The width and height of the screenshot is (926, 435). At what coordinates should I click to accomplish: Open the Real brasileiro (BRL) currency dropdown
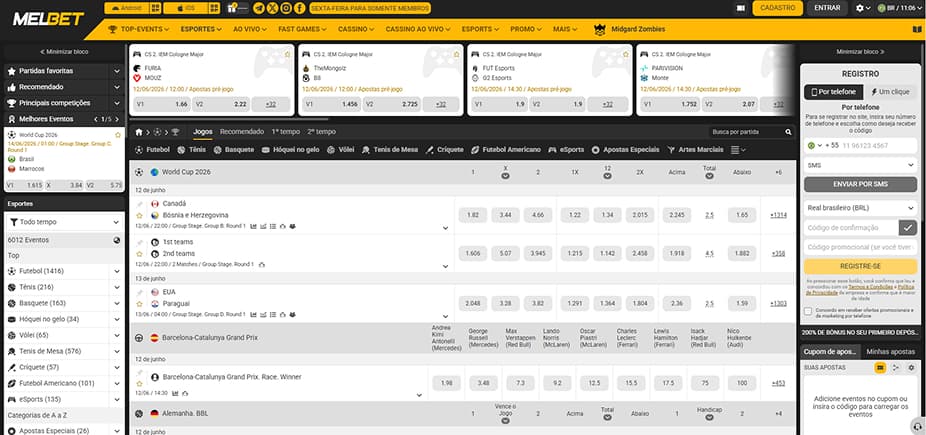(860, 208)
